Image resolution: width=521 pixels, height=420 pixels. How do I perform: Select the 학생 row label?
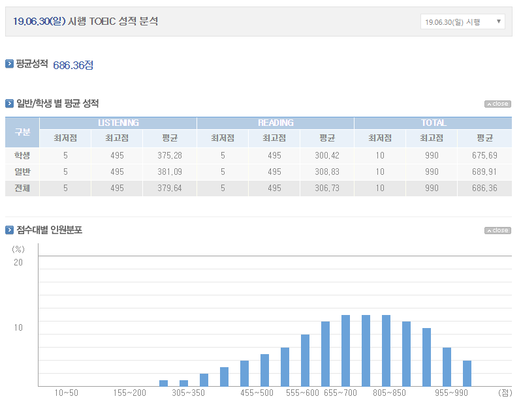point(22,155)
